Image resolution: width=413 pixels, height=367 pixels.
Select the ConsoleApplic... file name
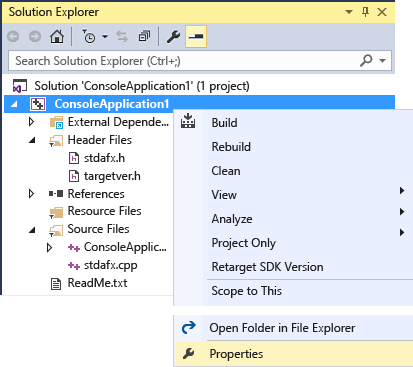click(x=125, y=247)
